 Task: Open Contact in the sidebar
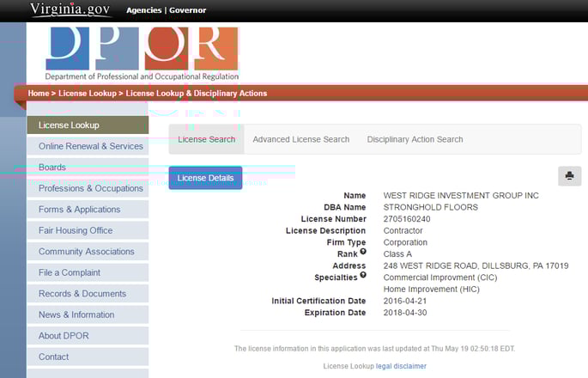pos(88,357)
